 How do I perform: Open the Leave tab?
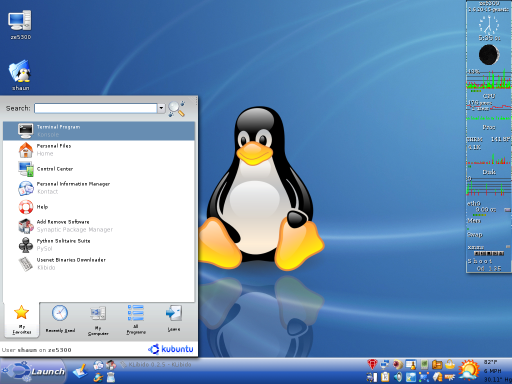(174, 319)
